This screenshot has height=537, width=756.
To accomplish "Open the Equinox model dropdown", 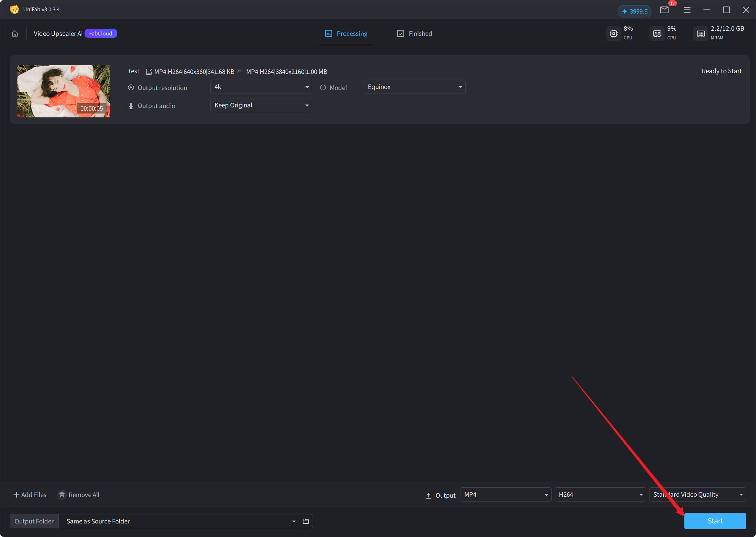I will click(x=414, y=87).
